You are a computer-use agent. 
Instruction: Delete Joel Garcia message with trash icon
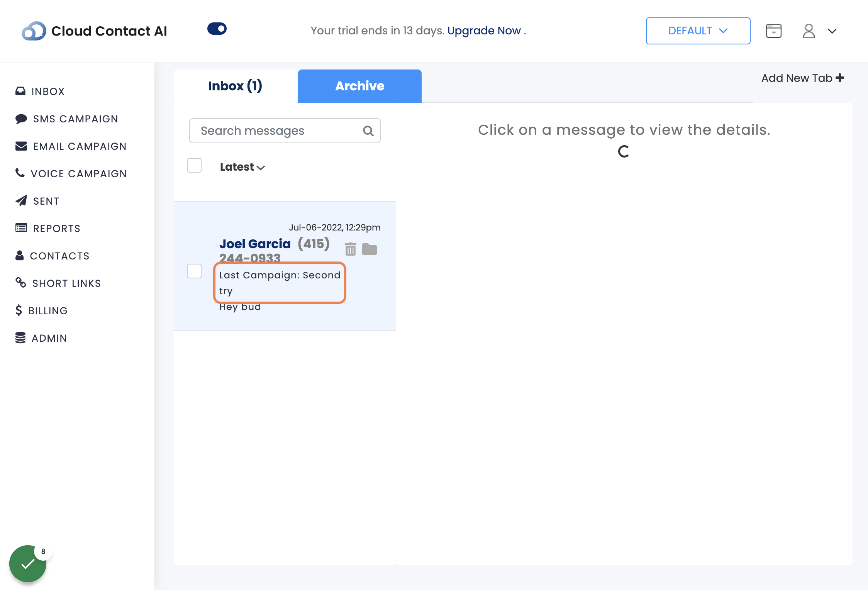(350, 249)
